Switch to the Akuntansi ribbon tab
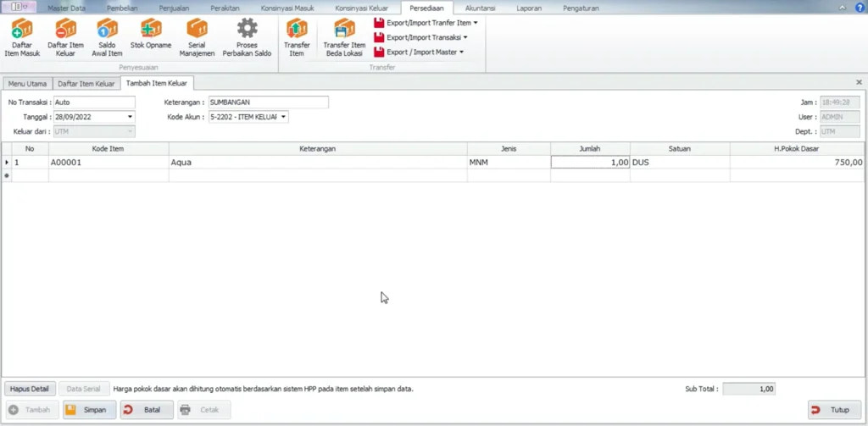The height and width of the screenshot is (426, 868). 480,8
